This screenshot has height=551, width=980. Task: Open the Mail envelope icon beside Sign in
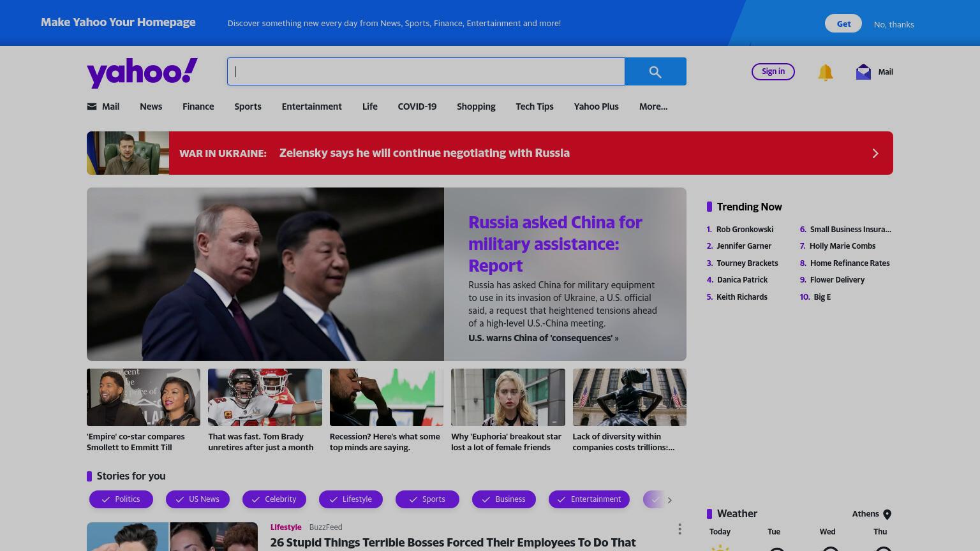[x=863, y=71]
